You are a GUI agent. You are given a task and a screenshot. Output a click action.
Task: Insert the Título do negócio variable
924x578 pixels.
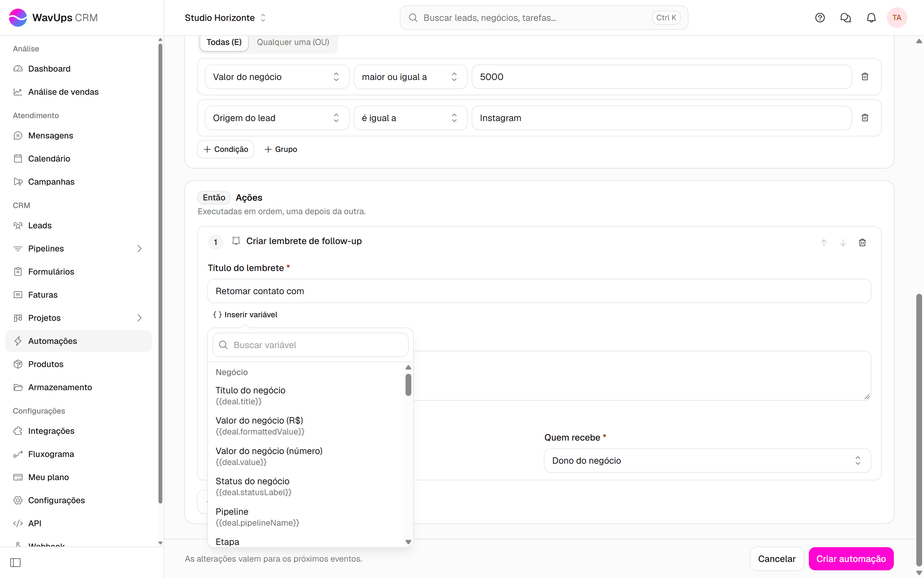tap(306, 395)
